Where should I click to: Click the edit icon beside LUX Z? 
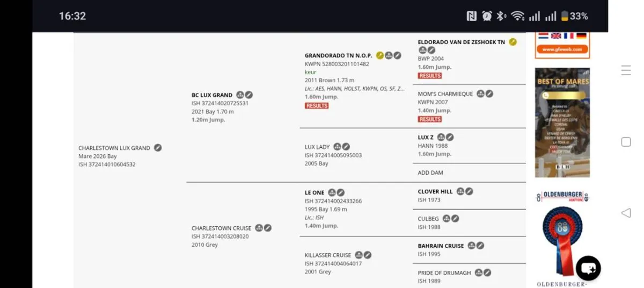[450, 138]
